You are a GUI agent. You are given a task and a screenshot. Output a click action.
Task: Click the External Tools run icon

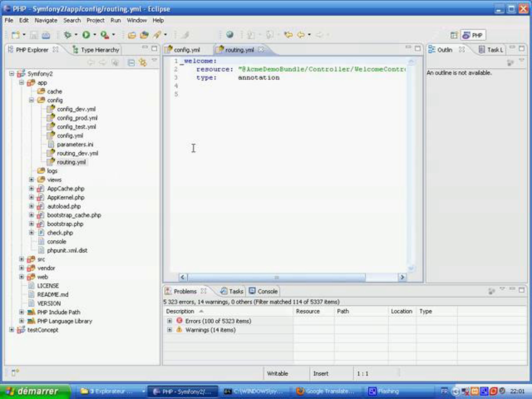click(x=105, y=35)
